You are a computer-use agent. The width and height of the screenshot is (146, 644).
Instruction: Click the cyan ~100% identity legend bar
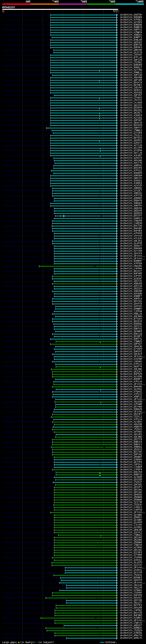tap(130, 4)
